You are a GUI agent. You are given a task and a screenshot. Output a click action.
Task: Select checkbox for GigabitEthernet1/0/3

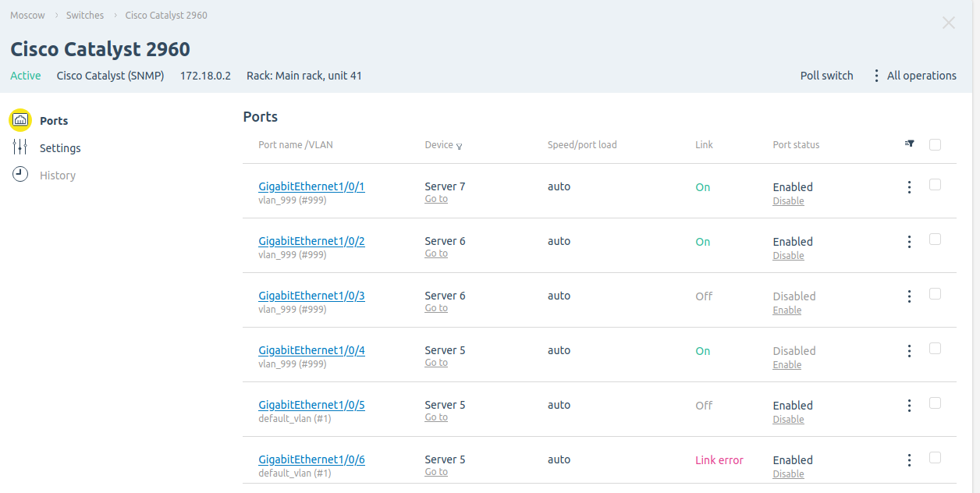coord(935,294)
